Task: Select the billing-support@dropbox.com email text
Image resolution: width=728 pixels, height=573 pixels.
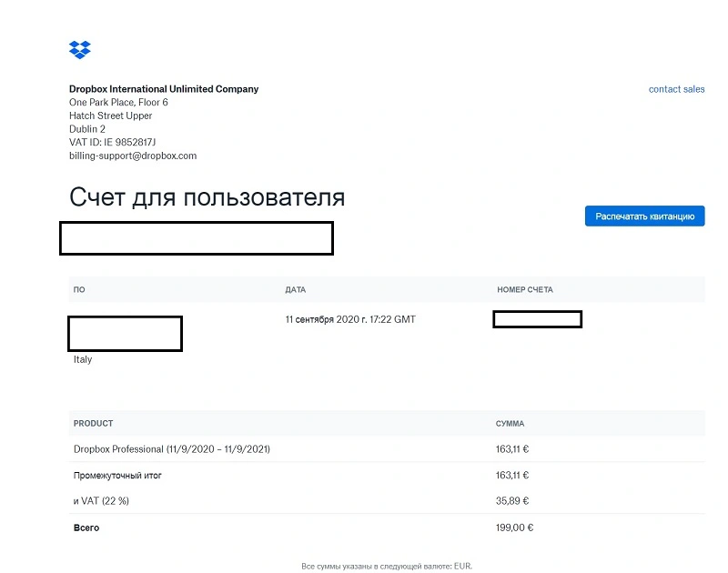Action: (x=133, y=156)
